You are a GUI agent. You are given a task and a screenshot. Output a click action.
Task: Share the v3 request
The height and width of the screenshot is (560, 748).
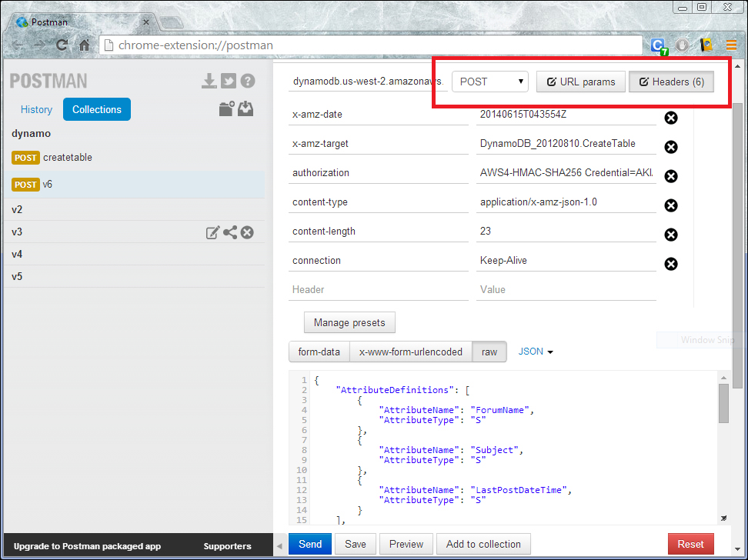[x=230, y=232]
